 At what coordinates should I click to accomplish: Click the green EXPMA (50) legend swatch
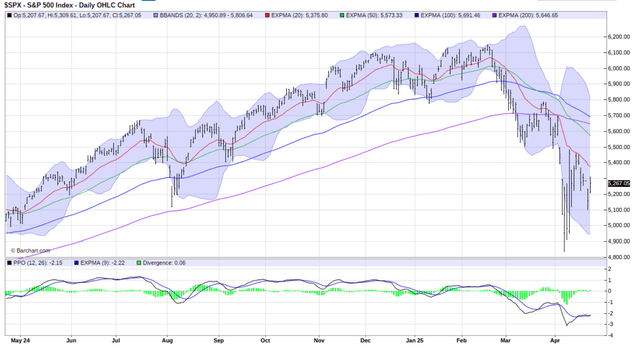(x=342, y=16)
